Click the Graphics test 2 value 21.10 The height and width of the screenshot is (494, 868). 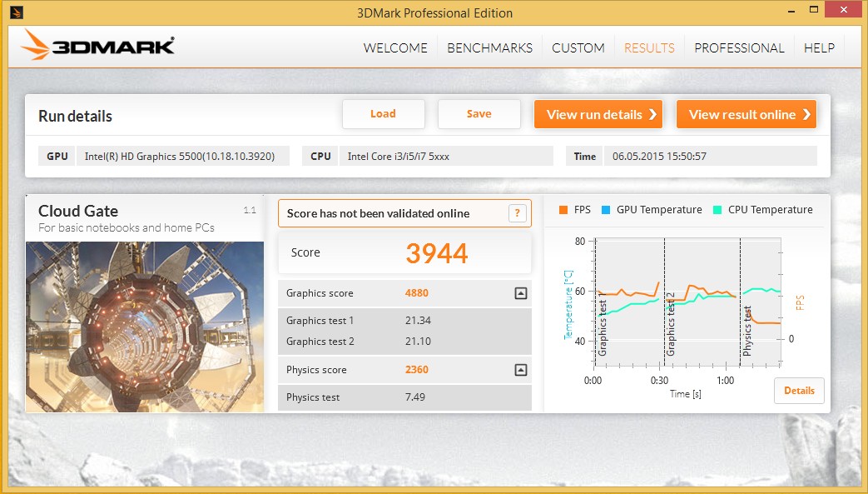(x=418, y=342)
